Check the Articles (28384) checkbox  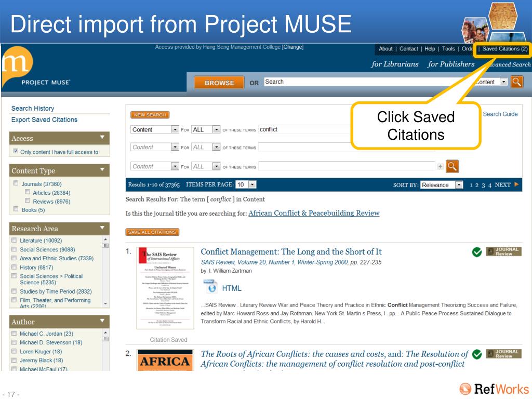(27, 192)
